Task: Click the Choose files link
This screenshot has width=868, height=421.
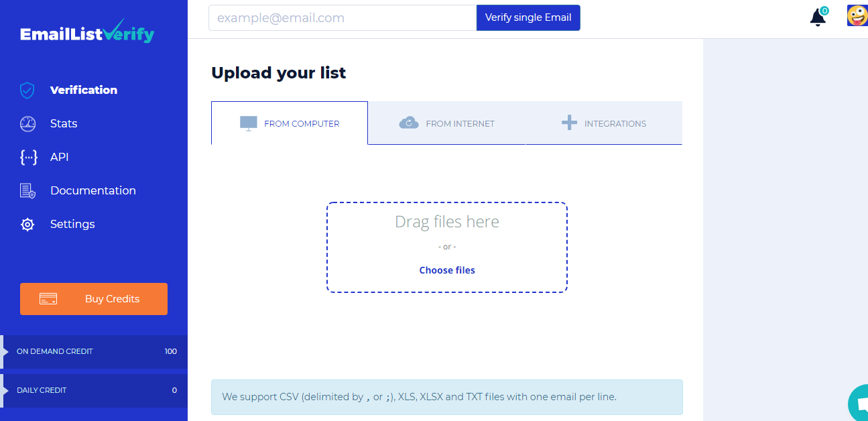Action: click(x=447, y=270)
